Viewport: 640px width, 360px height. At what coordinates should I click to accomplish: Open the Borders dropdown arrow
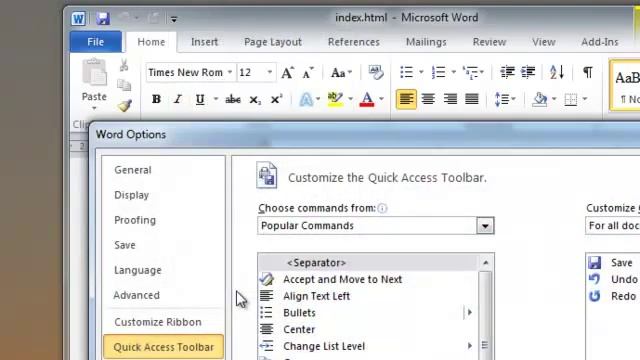585,99
